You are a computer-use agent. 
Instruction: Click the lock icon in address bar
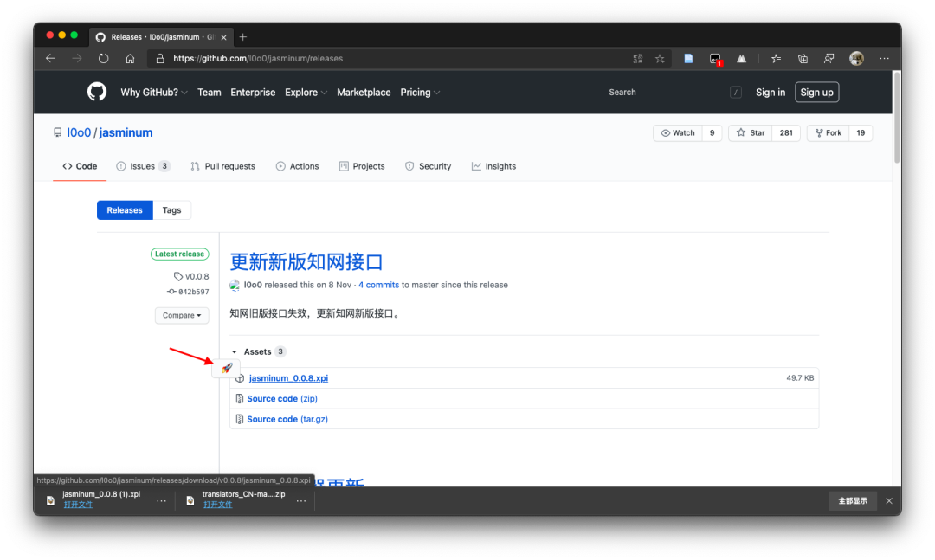160,59
